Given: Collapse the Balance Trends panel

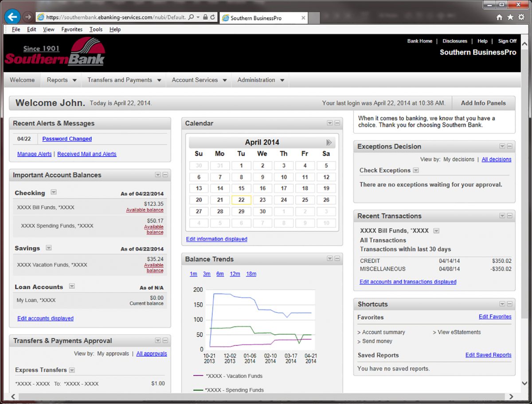Looking at the screenshot, I should pos(337,259).
